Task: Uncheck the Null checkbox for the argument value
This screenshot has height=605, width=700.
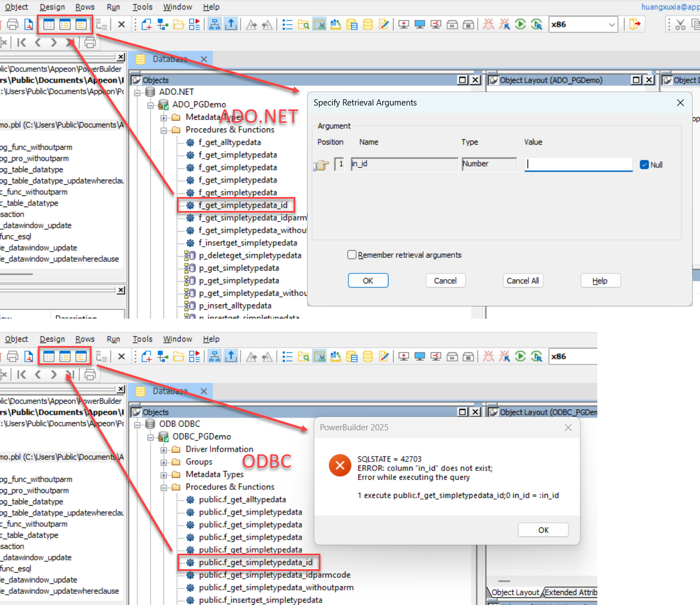Action: coord(644,165)
